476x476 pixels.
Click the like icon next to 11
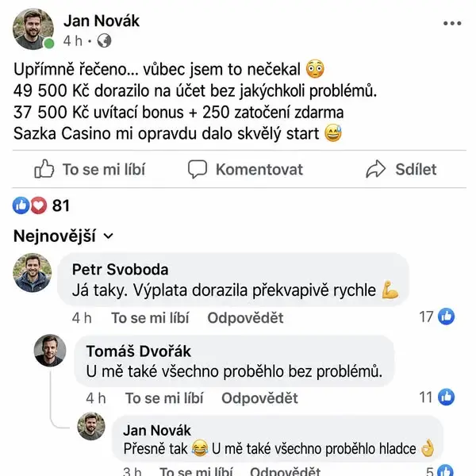[446, 397]
